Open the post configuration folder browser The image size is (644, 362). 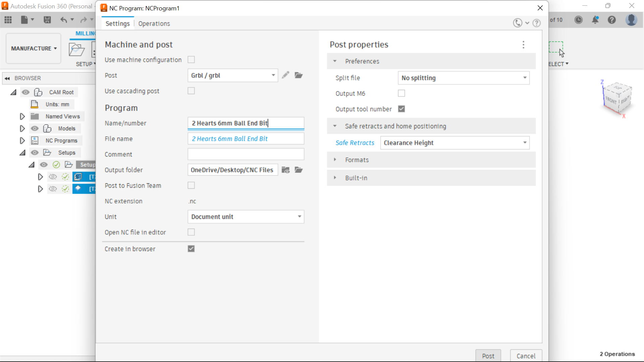click(299, 75)
